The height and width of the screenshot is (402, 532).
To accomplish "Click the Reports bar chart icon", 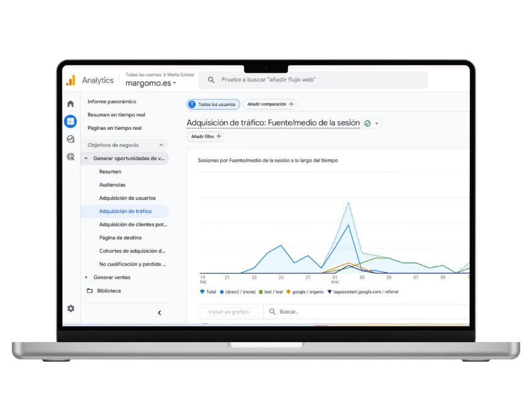I will click(71, 121).
